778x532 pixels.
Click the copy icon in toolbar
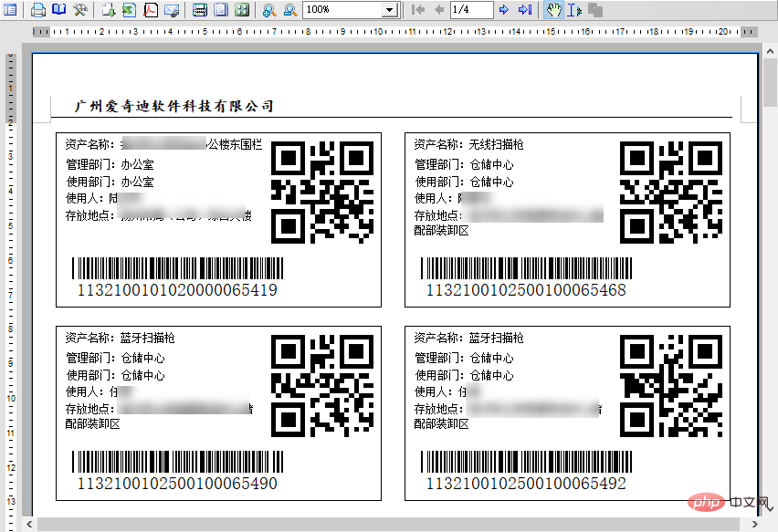click(594, 9)
